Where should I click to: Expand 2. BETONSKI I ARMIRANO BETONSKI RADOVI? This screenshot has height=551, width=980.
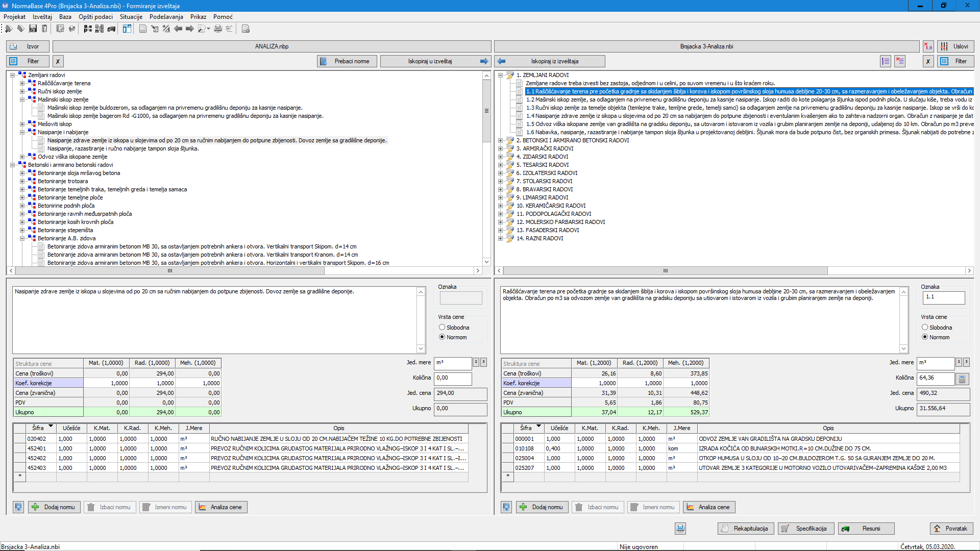tap(501, 140)
